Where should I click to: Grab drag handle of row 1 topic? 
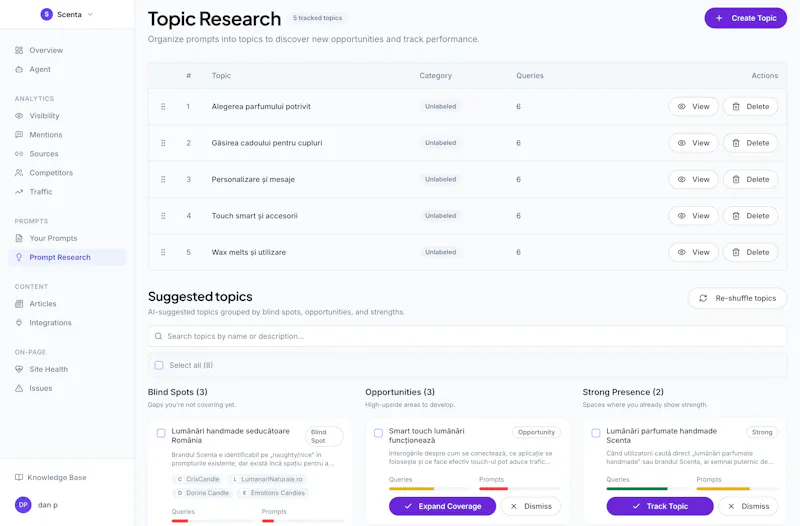point(163,107)
